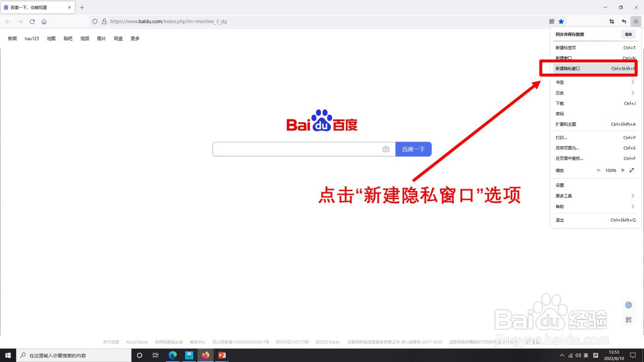Image resolution: width=644 pixels, height=362 pixels.
Task: Choose 退出 in the menu
Action: 595,220
